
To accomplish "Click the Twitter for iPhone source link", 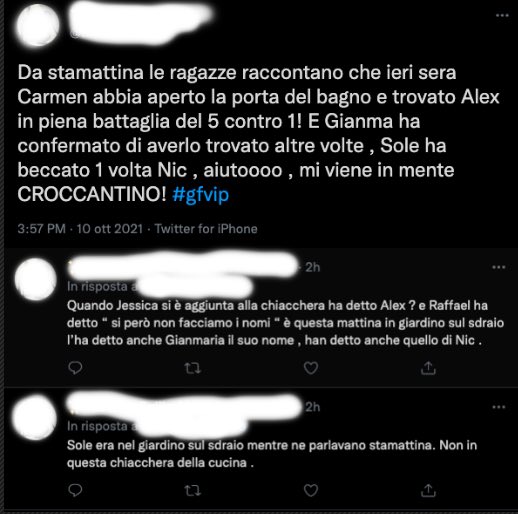I will pos(206,229).
